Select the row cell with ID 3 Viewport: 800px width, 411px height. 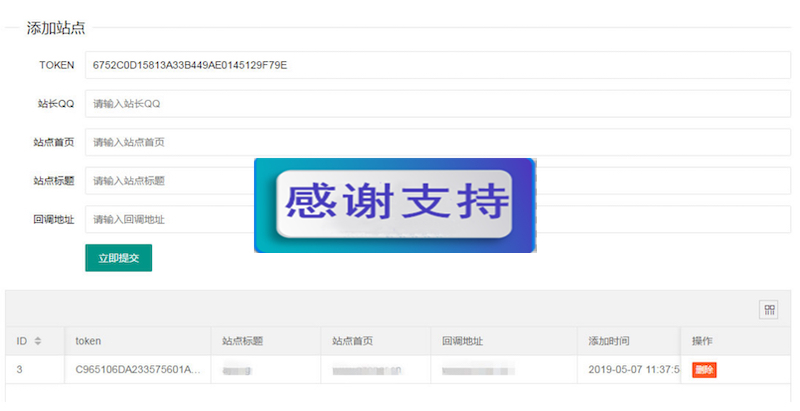coord(21,370)
